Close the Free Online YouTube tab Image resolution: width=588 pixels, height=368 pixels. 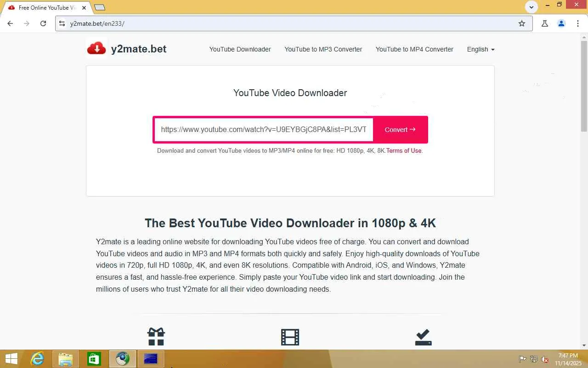pos(84,8)
